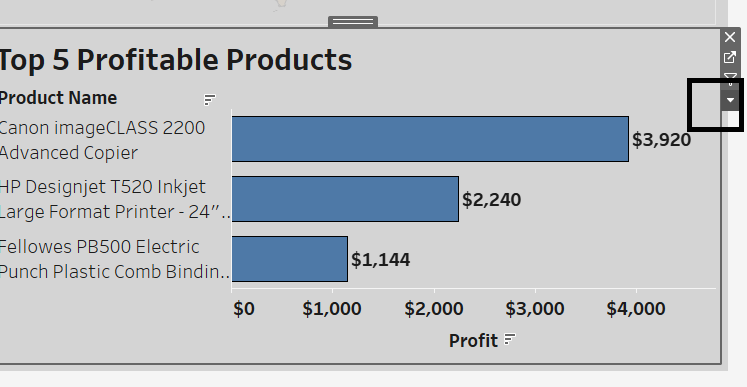Click the move handle above the chart
Viewport: 747px width, 387px height.
(353, 21)
